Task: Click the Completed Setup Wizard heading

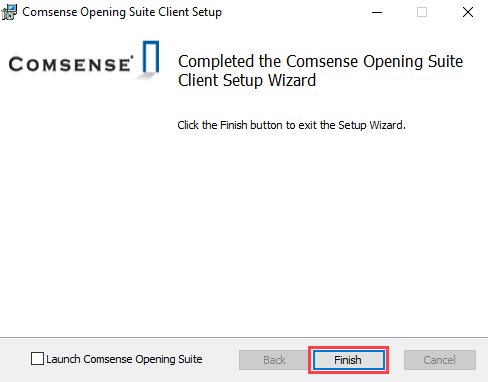Action: pyautogui.click(x=320, y=71)
